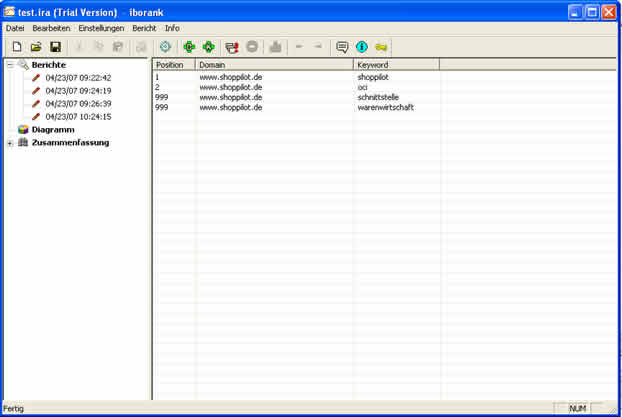Click the keyword 'warenwirtschaft' cell
This screenshot has height=417, width=622.
click(386, 107)
